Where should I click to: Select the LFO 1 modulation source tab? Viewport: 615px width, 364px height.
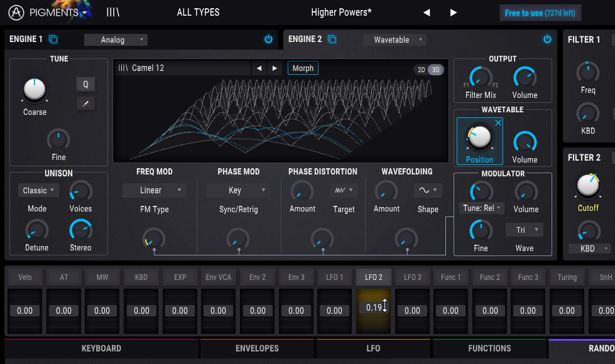[x=335, y=277]
